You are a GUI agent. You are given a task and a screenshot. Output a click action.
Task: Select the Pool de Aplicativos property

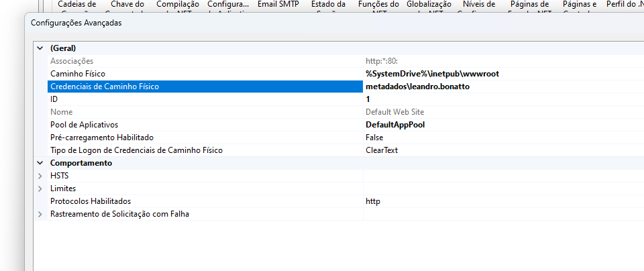click(84, 125)
